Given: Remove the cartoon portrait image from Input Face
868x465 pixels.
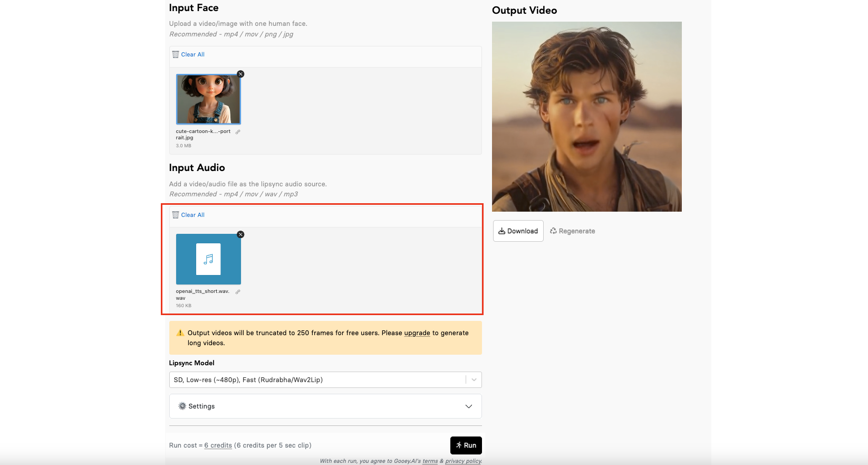Looking at the screenshot, I should click(x=240, y=74).
